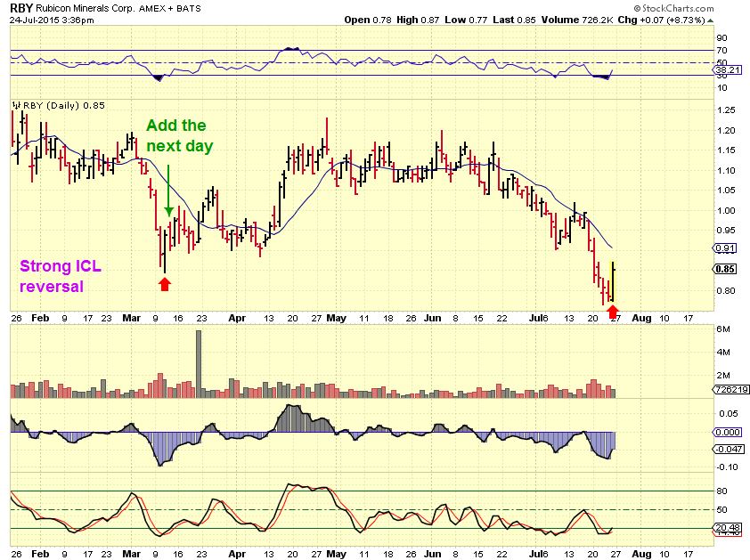Click the 1.15 price axis label
750x560 pixels.
(x=726, y=150)
